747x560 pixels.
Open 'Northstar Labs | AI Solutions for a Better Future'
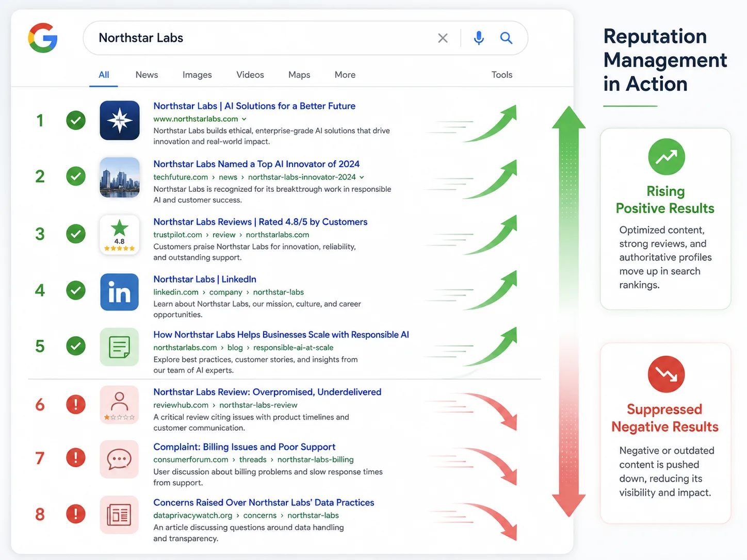pos(254,106)
